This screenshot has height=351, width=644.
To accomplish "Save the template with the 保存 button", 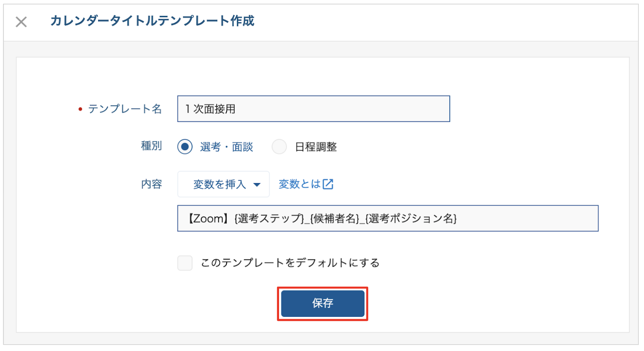I will click(x=322, y=304).
